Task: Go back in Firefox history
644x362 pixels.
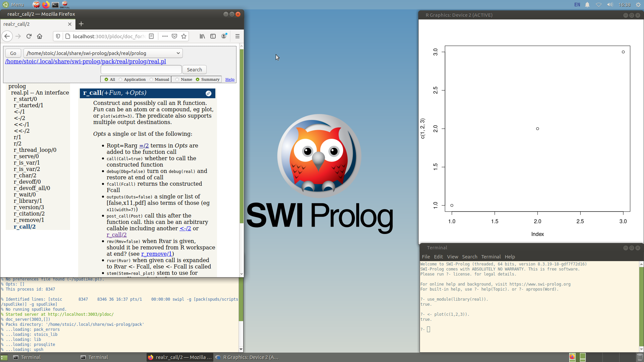Action: click(x=7, y=36)
